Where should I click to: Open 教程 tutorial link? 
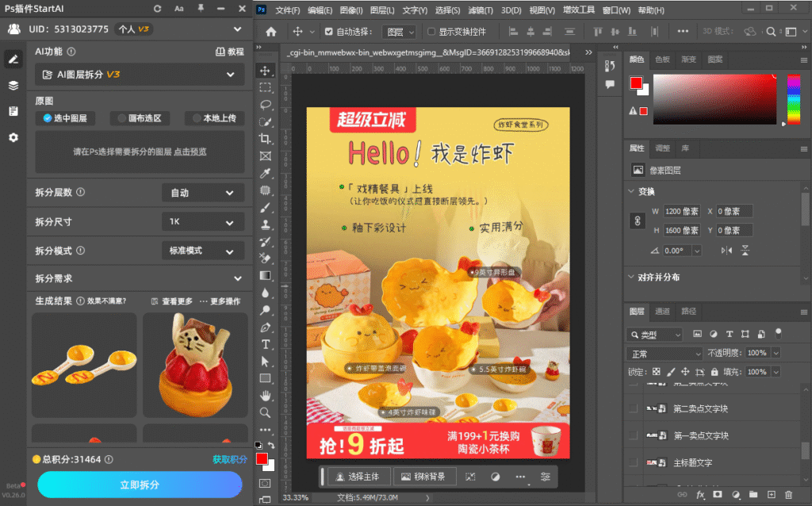tap(229, 52)
